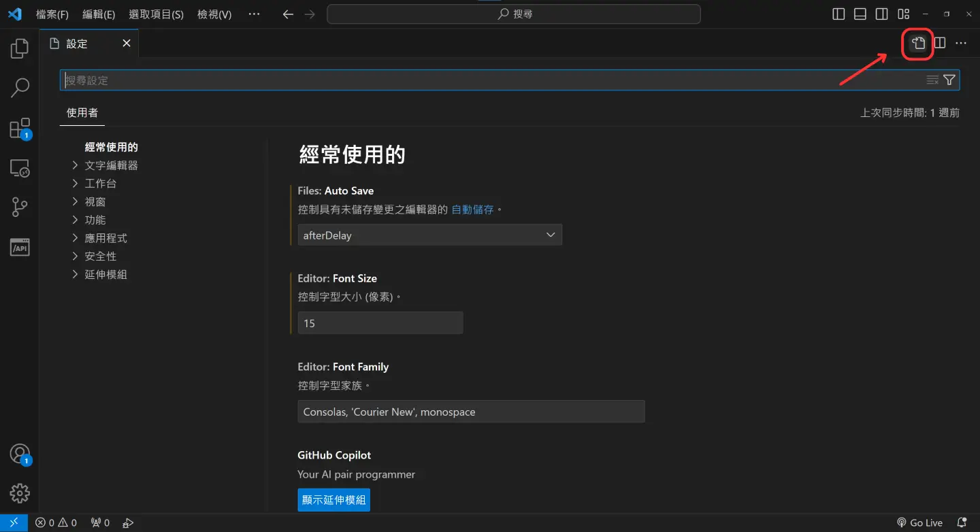
Task: Open the Auto Save mode dropdown
Action: (429, 235)
